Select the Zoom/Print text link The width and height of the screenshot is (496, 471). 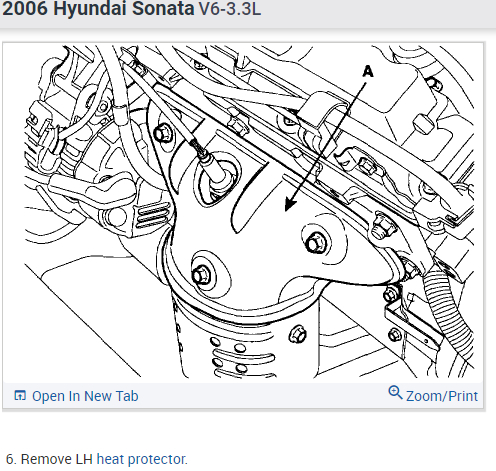point(442,396)
